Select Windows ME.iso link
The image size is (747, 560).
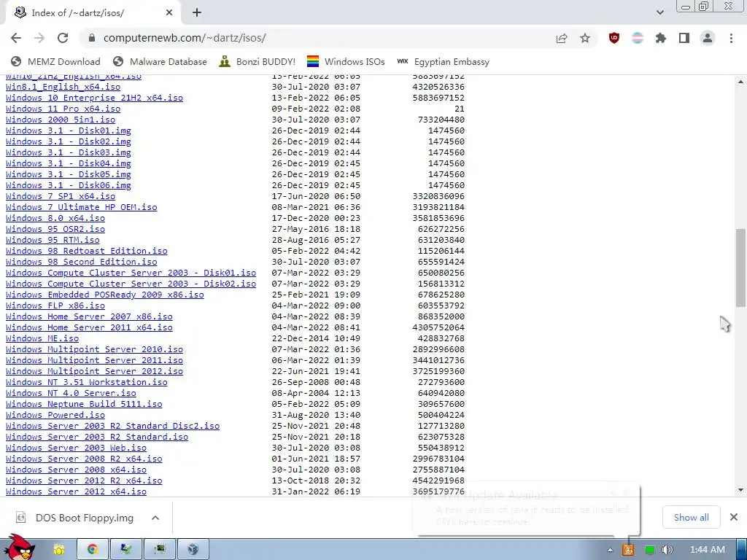tap(42, 338)
